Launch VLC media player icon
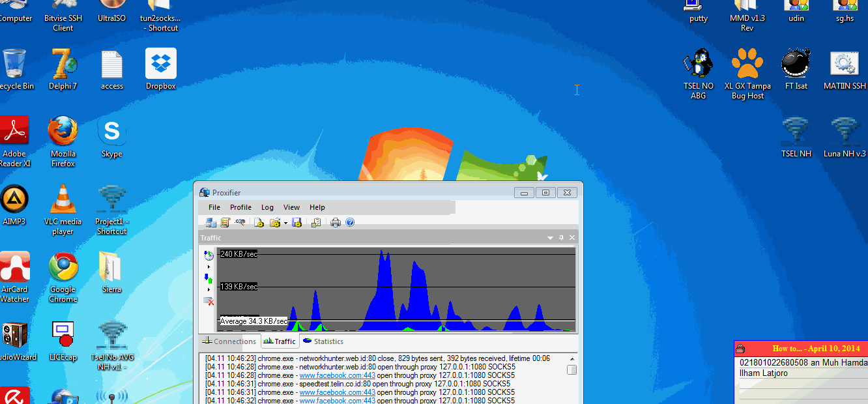Viewport: 868px width, 404px height. pos(63,209)
